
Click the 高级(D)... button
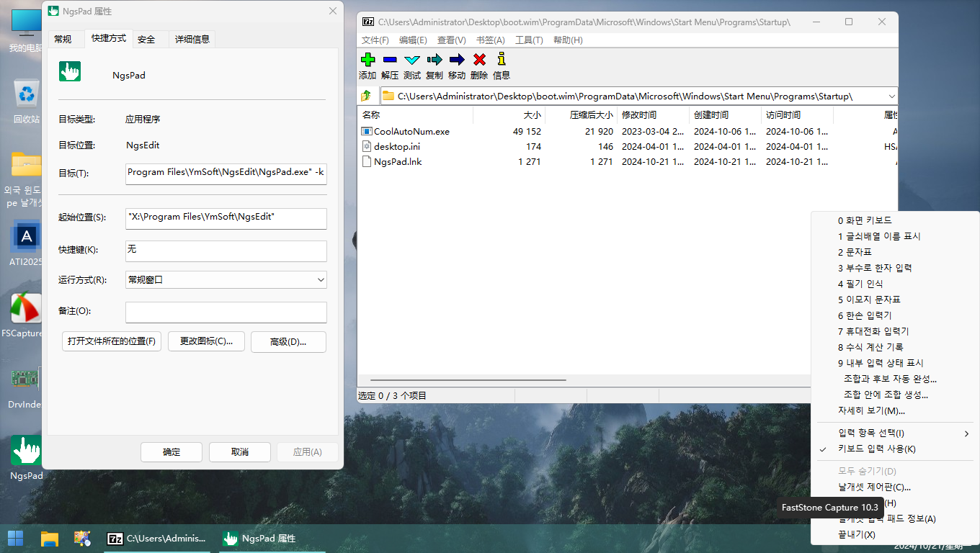click(288, 341)
